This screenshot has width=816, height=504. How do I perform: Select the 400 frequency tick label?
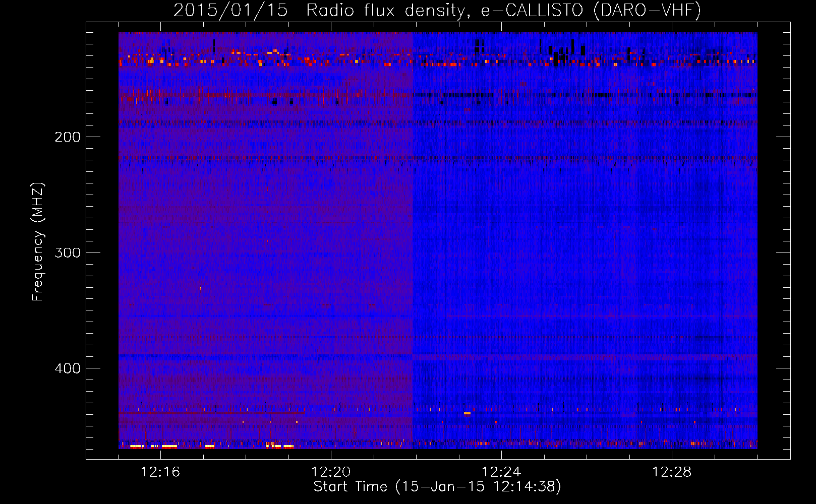[x=68, y=368]
